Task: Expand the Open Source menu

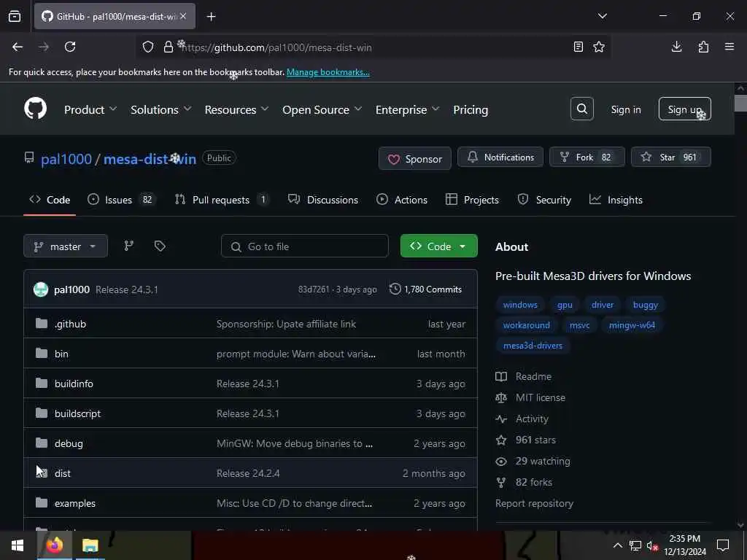Action: click(322, 109)
